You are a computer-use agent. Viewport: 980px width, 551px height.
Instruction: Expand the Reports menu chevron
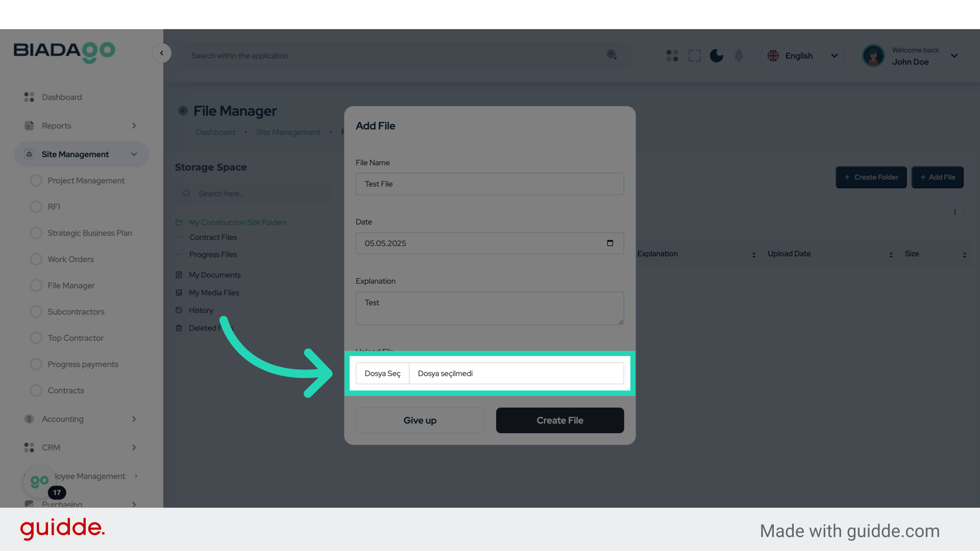tap(134, 126)
